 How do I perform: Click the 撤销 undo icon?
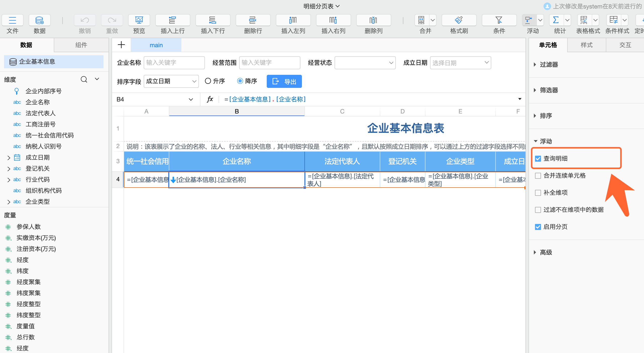point(85,20)
